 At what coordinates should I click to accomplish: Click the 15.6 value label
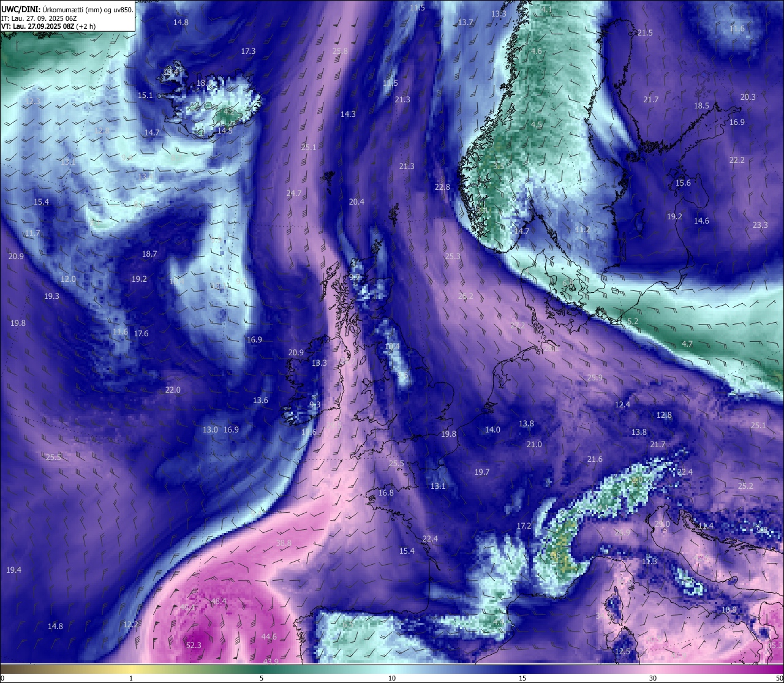[x=683, y=183]
